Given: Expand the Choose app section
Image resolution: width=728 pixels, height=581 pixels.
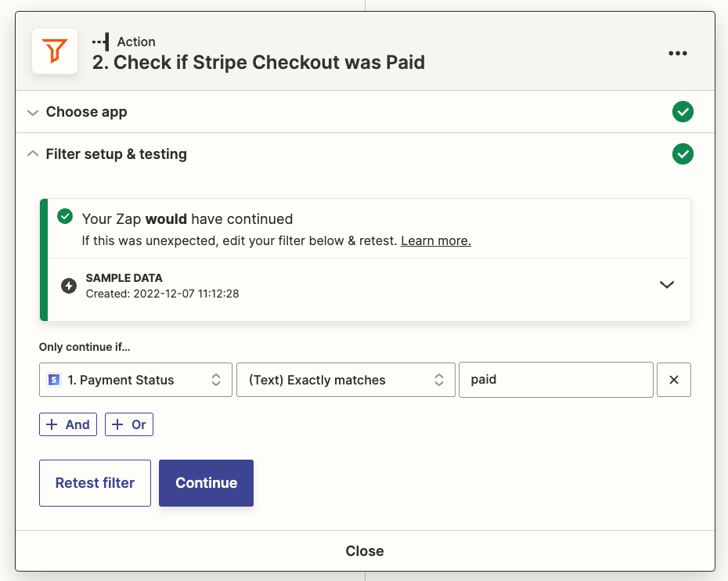Looking at the screenshot, I should (x=86, y=112).
